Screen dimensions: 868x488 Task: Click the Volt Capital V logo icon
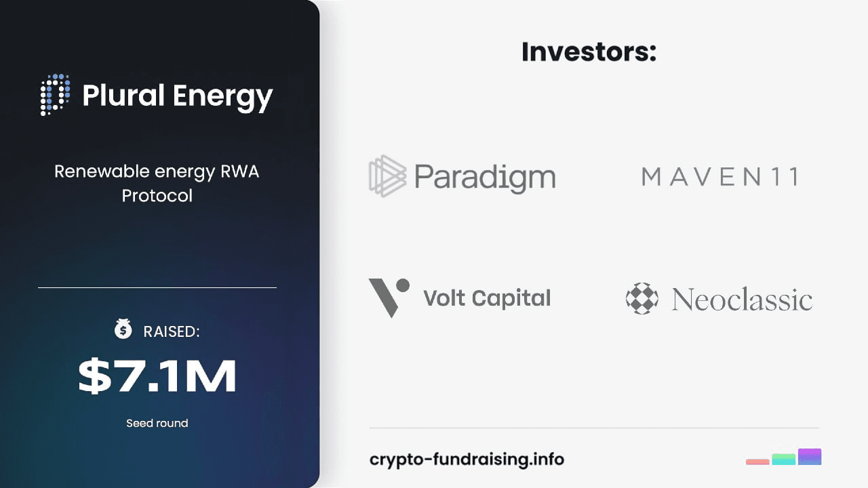tap(389, 298)
